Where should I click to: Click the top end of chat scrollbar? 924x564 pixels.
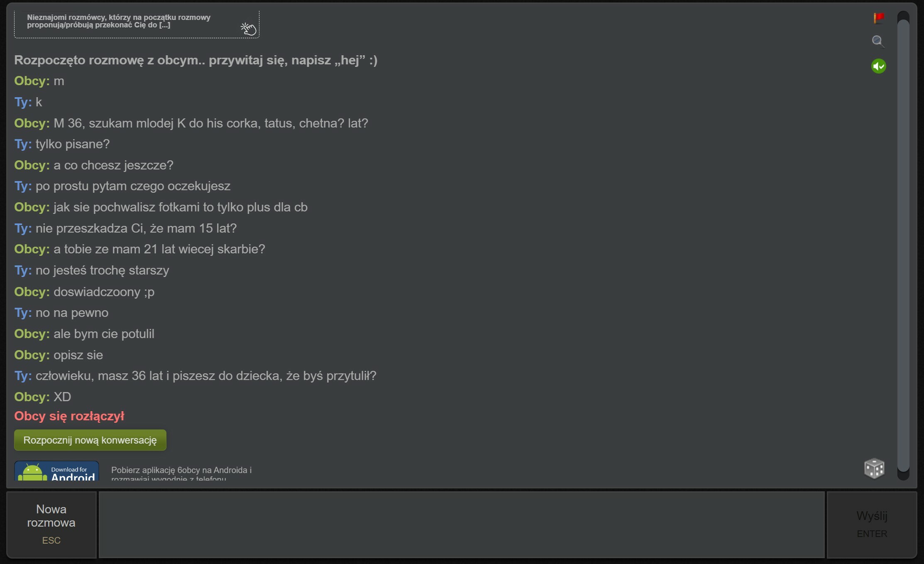tap(903, 15)
